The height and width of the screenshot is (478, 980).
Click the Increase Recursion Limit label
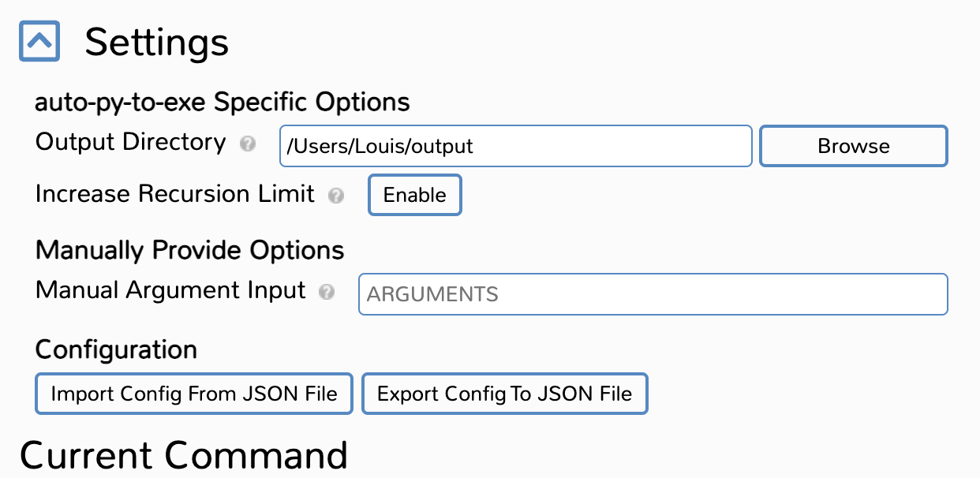click(175, 194)
